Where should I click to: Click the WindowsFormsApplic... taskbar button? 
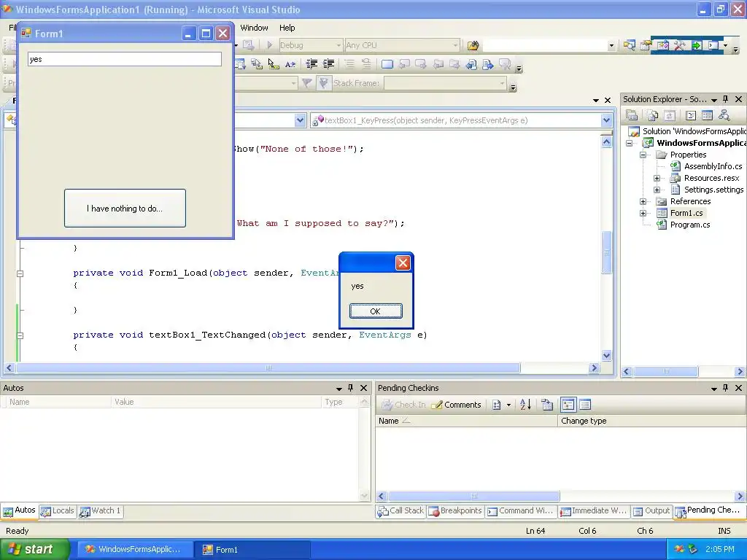pyautogui.click(x=135, y=550)
